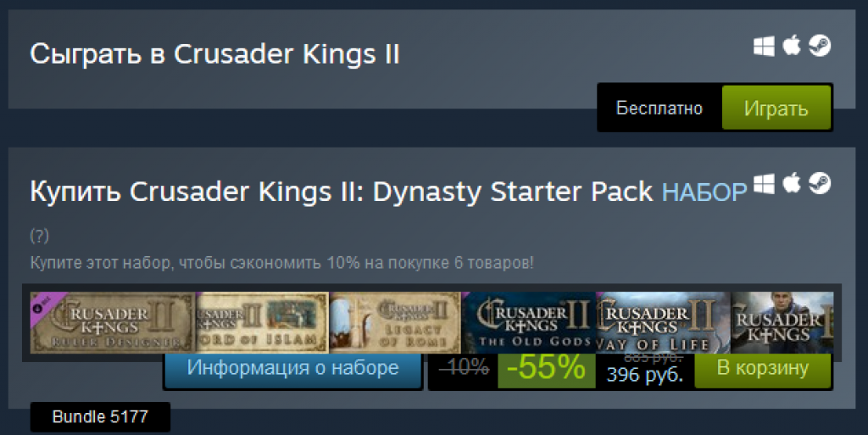Select the Ruler Designer DLC thumbnail
Image resolution: width=868 pixels, height=435 pixels.
click(113, 323)
